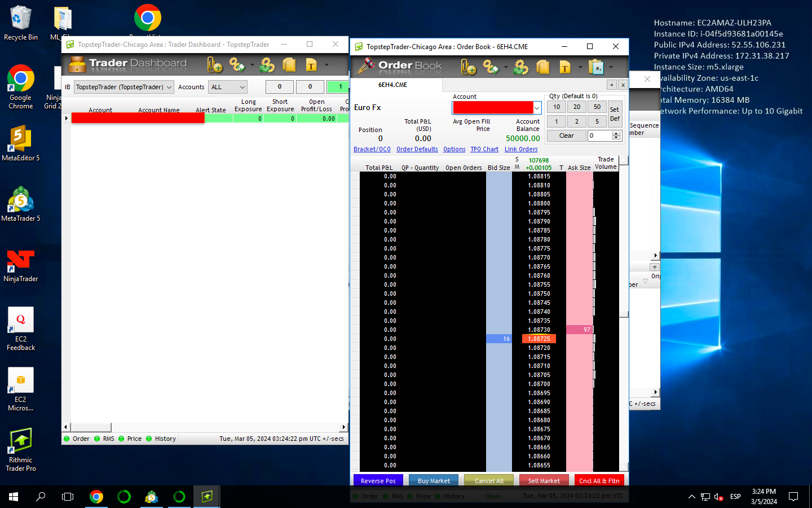
Task: Open the Bracket/OCO link
Action: (372, 149)
